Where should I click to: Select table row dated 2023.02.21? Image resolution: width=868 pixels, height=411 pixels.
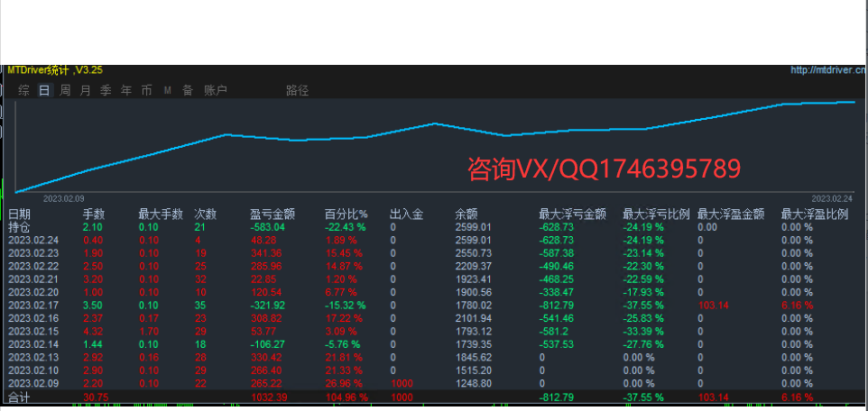434,279
